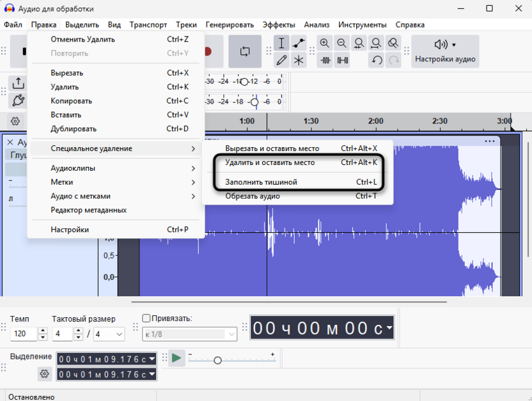Open the track options via ellipsis button
Image resolution: width=532 pixels, height=401 pixels.
[x=490, y=141]
